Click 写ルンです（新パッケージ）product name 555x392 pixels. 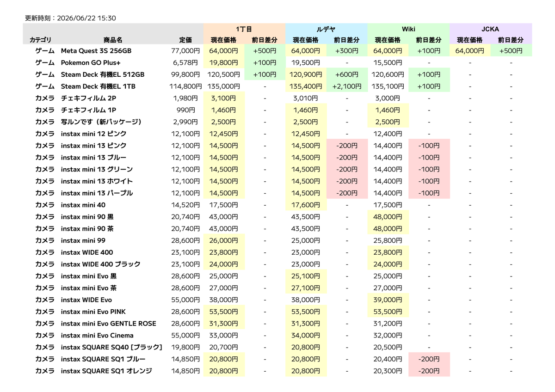click(101, 122)
